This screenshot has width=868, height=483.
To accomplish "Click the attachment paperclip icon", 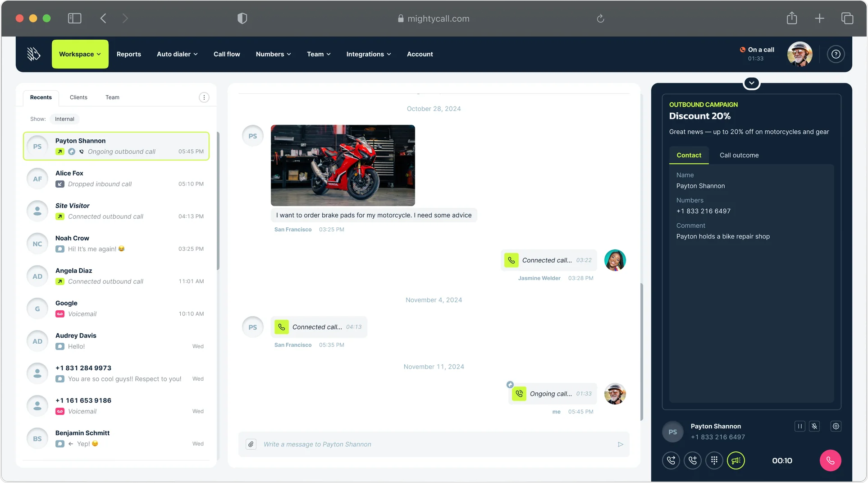I will click(251, 444).
